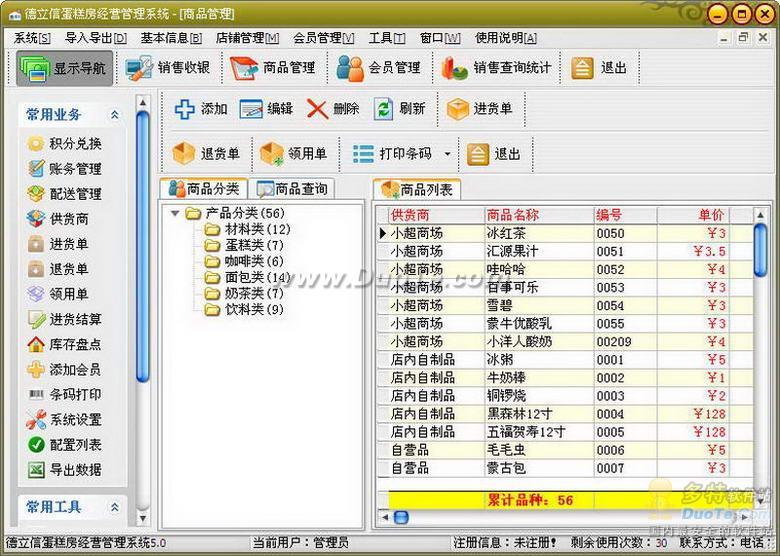780x556 pixels.
Task: Select the 黑森林12寸 product row
Action: coord(566,414)
